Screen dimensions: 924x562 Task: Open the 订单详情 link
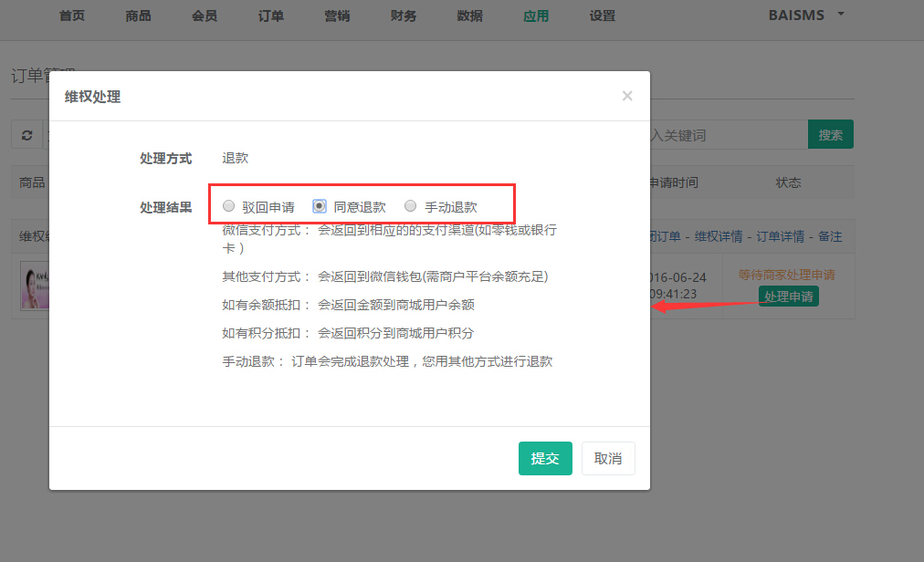(x=780, y=236)
